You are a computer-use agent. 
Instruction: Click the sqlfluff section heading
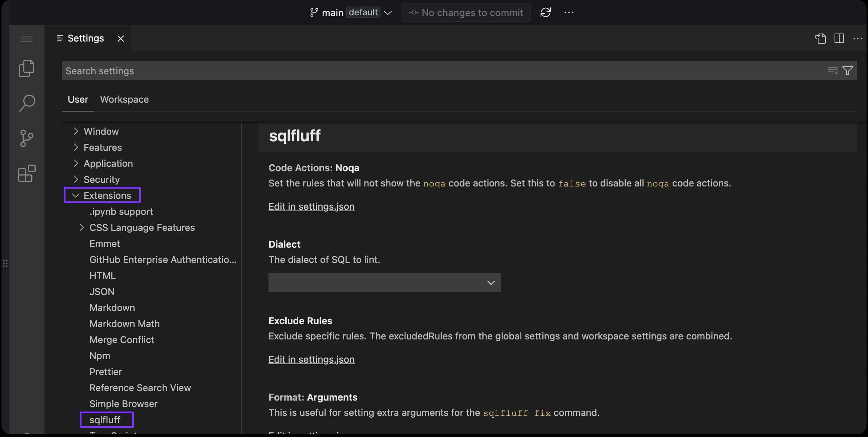(295, 136)
